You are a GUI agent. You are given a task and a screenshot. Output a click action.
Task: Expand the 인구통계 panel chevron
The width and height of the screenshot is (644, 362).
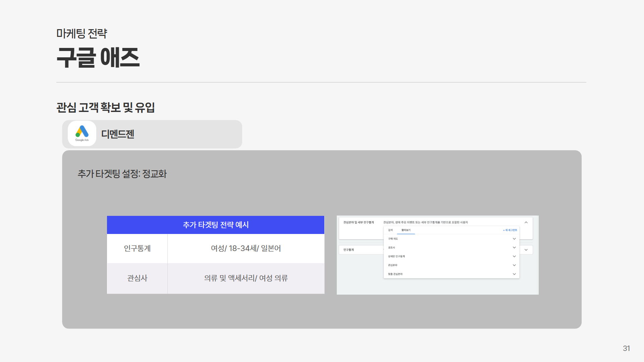coord(526,250)
